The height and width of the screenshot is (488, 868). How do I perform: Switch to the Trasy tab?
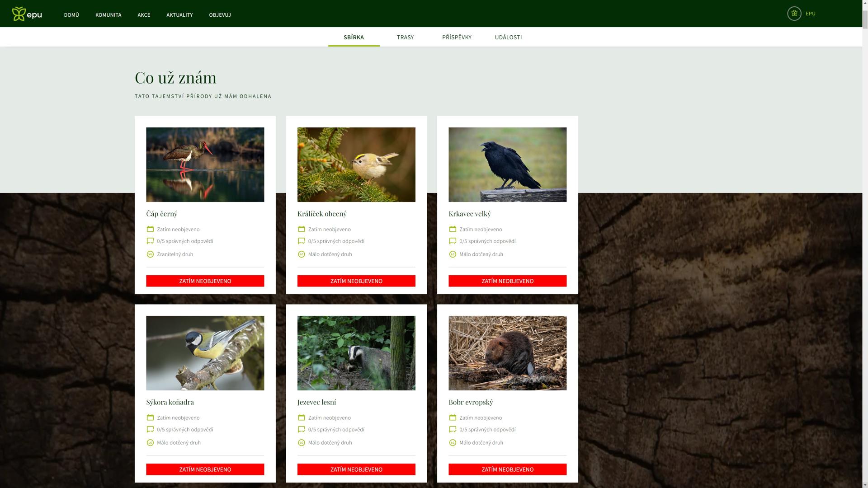pyautogui.click(x=405, y=37)
